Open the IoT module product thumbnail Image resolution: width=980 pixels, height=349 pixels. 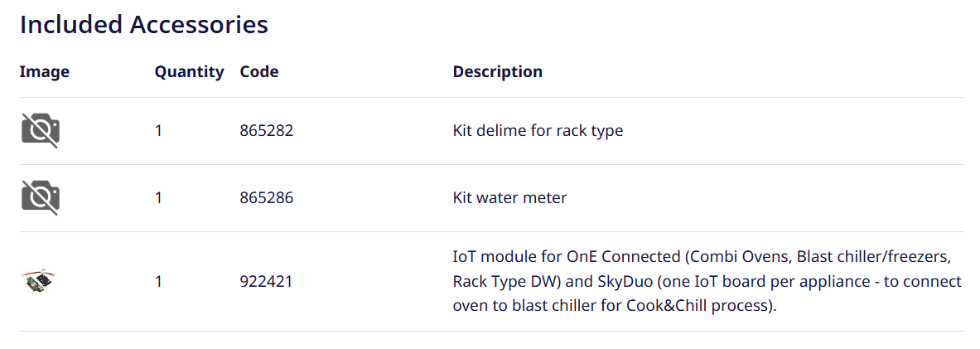(41, 281)
